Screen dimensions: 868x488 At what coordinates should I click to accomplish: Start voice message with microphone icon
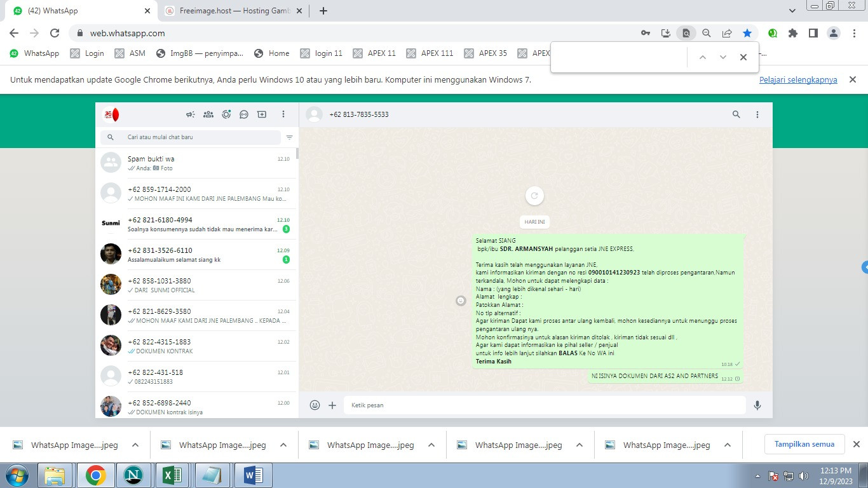click(x=757, y=405)
